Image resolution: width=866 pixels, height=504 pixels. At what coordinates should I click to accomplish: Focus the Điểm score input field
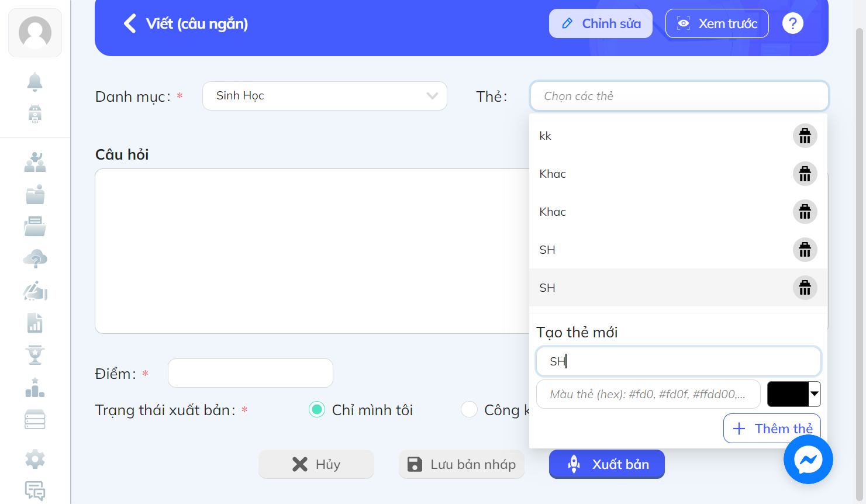(250, 373)
